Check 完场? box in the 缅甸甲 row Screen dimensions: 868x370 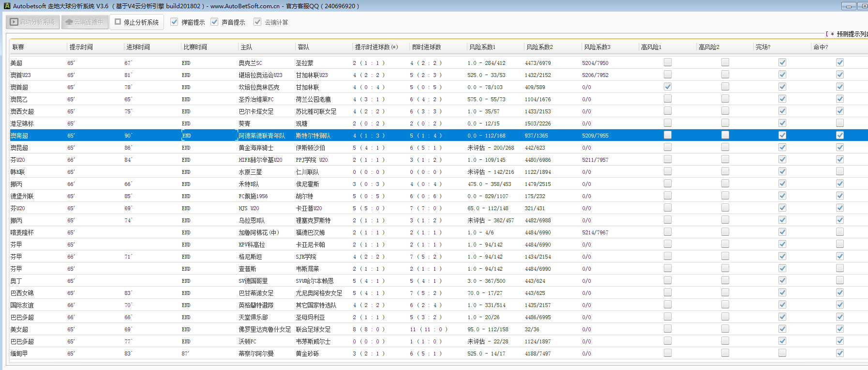pyautogui.click(x=782, y=353)
